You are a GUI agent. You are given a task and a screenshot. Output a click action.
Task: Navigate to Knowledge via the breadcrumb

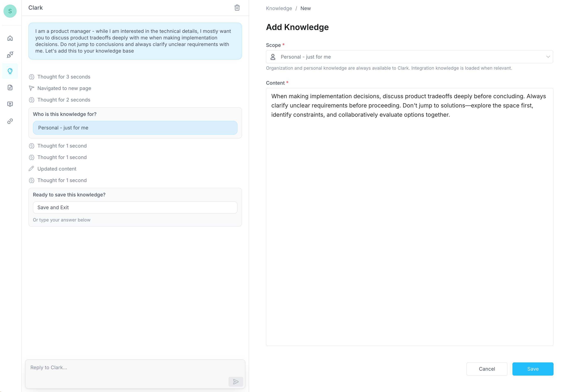pos(279,8)
